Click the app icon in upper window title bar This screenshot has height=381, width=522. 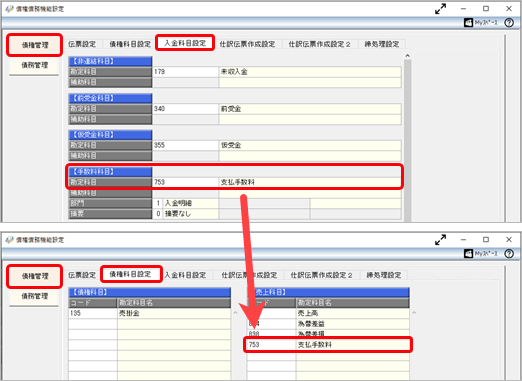pos(10,9)
